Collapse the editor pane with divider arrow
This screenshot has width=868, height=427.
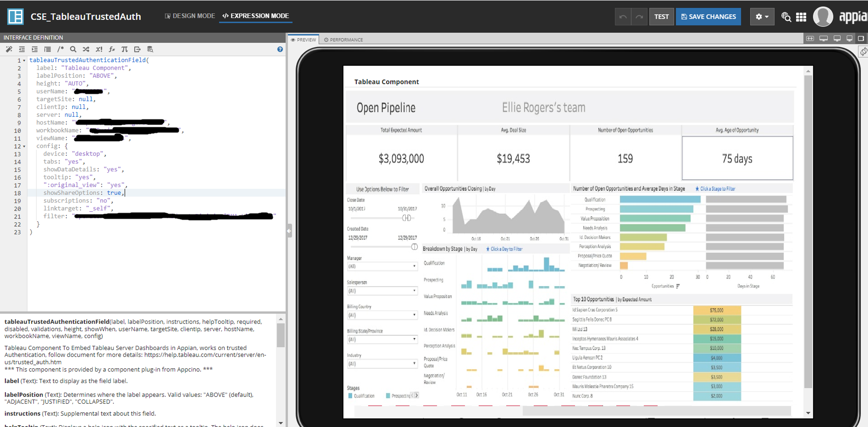click(289, 231)
